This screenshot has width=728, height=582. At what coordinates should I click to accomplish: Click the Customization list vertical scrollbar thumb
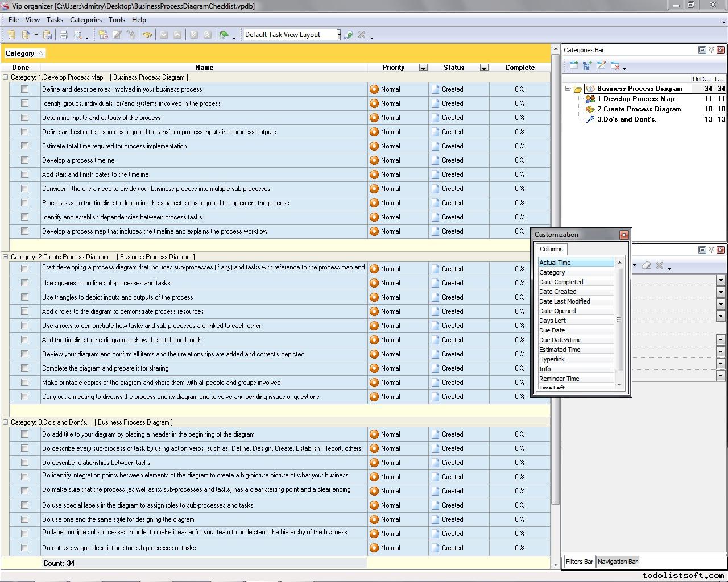pos(619,319)
